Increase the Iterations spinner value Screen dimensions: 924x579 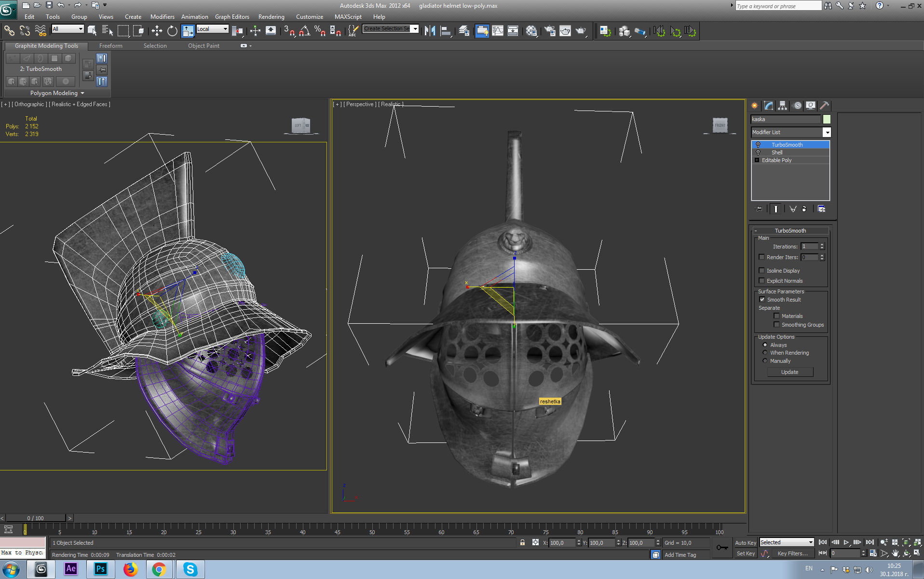click(x=822, y=245)
